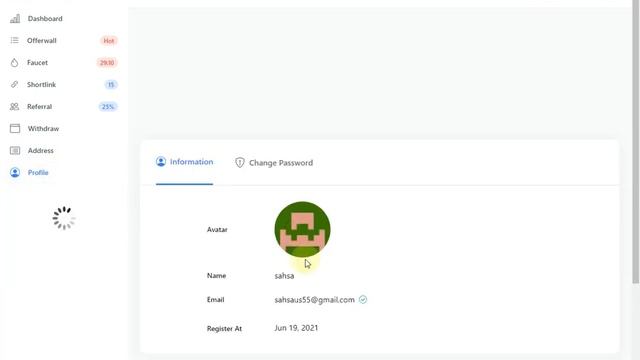Viewport: 640px width, 360px height.
Task: Go to the Withdraw page
Action: (x=43, y=129)
